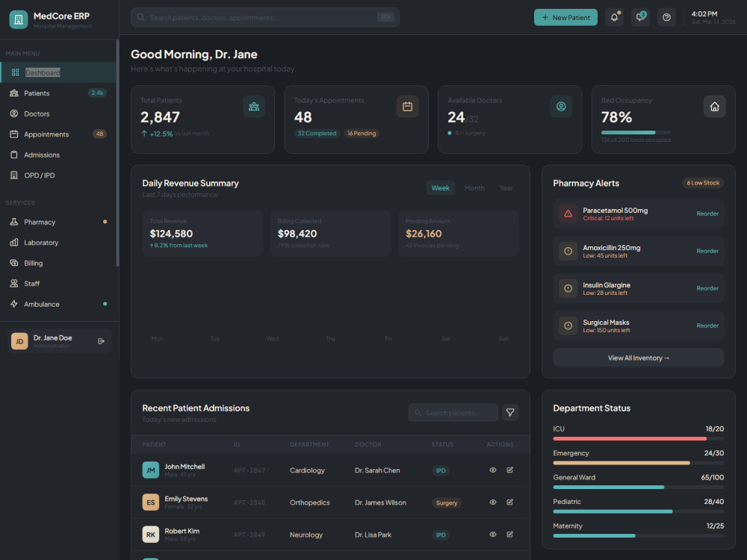
Task: Click the General Ward occupancy bar
Action: click(639, 487)
